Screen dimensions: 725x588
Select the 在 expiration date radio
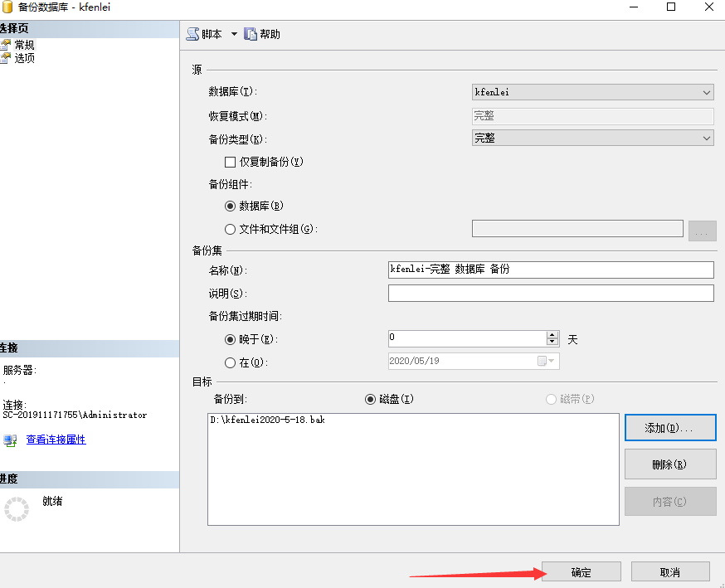pos(231,362)
